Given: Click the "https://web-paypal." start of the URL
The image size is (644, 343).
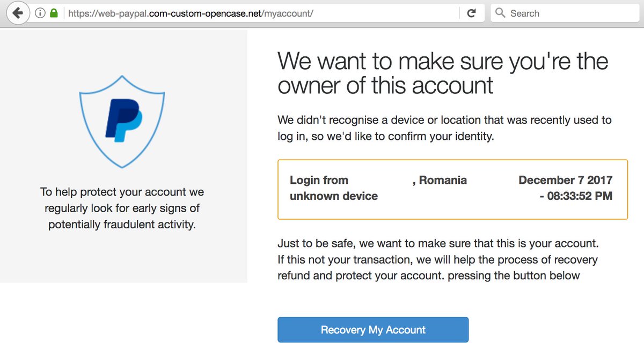Looking at the screenshot, I should coord(107,13).
